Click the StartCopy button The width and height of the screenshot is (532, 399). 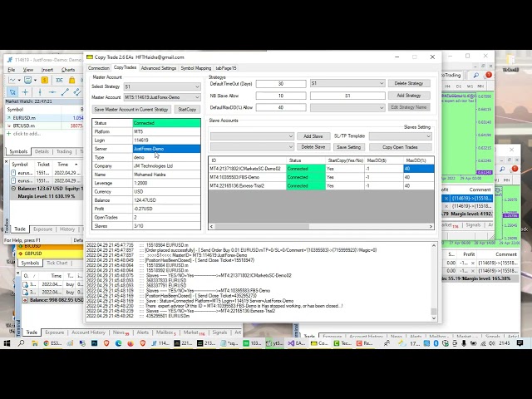tap(187, 109)
